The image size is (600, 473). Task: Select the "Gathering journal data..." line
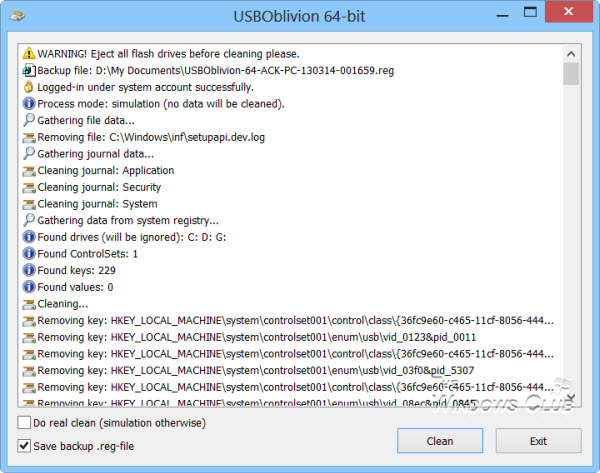[x=95, y=154]
